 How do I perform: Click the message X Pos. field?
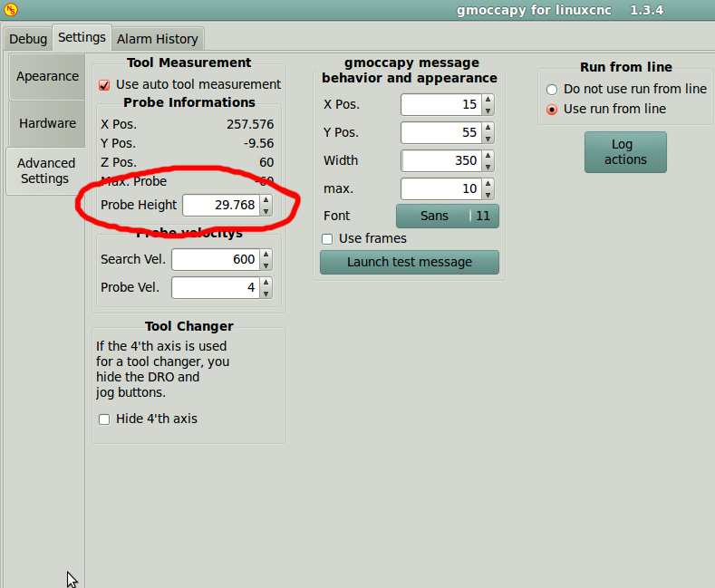[x=441, y=105]
